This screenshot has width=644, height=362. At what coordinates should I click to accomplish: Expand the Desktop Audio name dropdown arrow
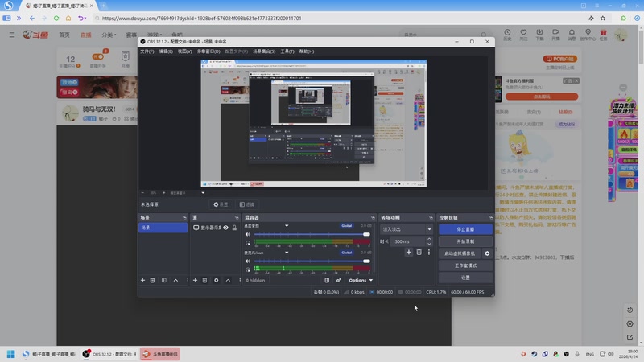click(x=287, y=226)
